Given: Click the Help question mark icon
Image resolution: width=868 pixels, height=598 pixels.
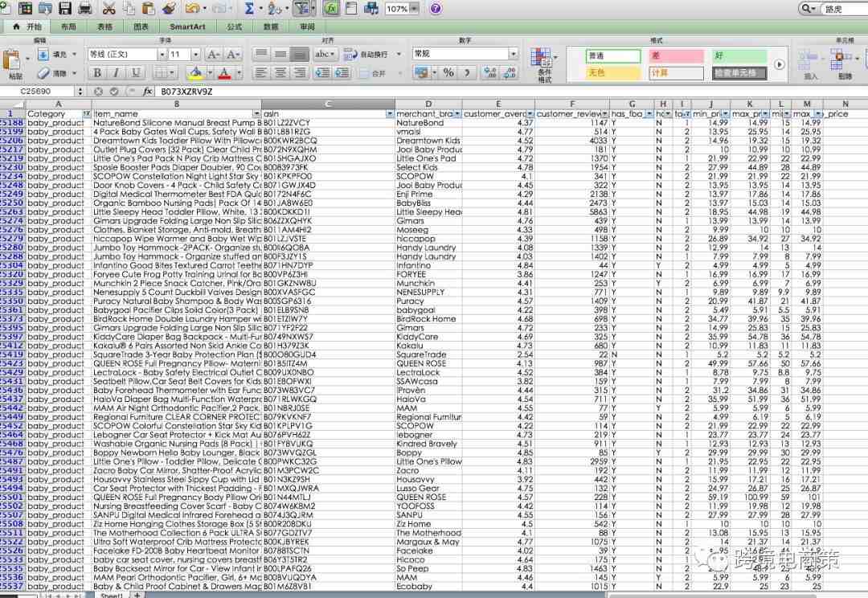Looking at the screenshot, I should [436, 8].
